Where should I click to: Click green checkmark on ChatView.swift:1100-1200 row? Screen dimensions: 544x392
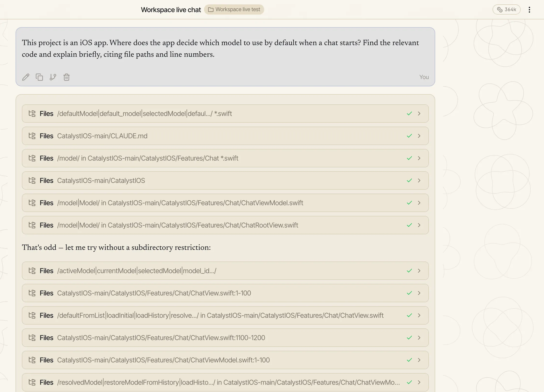[409, 338]
